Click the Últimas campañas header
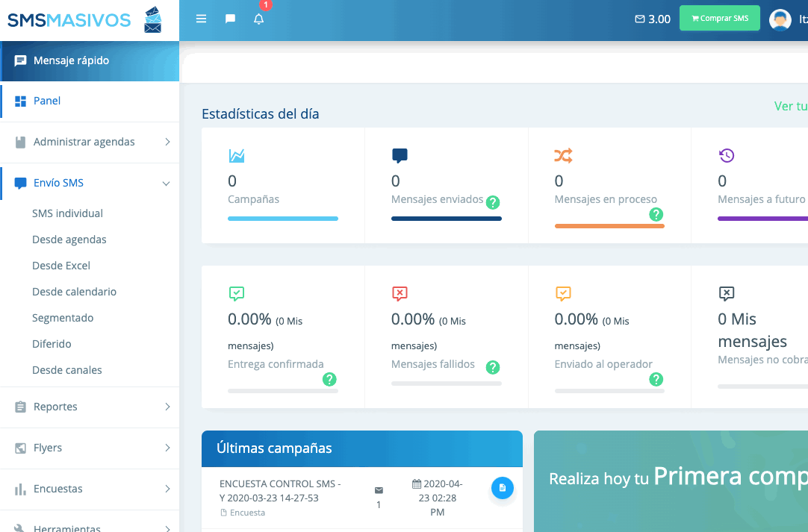Viewport: 808px width, 532px height. coord(361,448)
